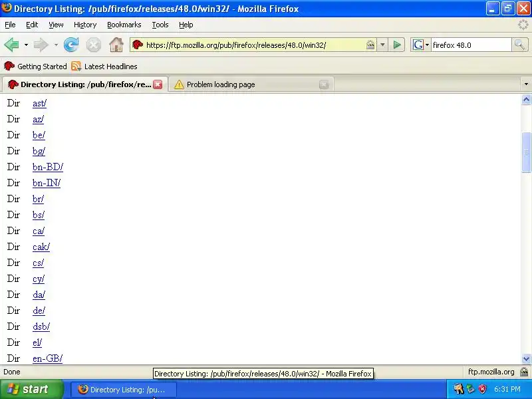The width and height of the screenshot is (532, 399).
Task: Click the red shield security tray icon
Action: (x=482, y=389)
